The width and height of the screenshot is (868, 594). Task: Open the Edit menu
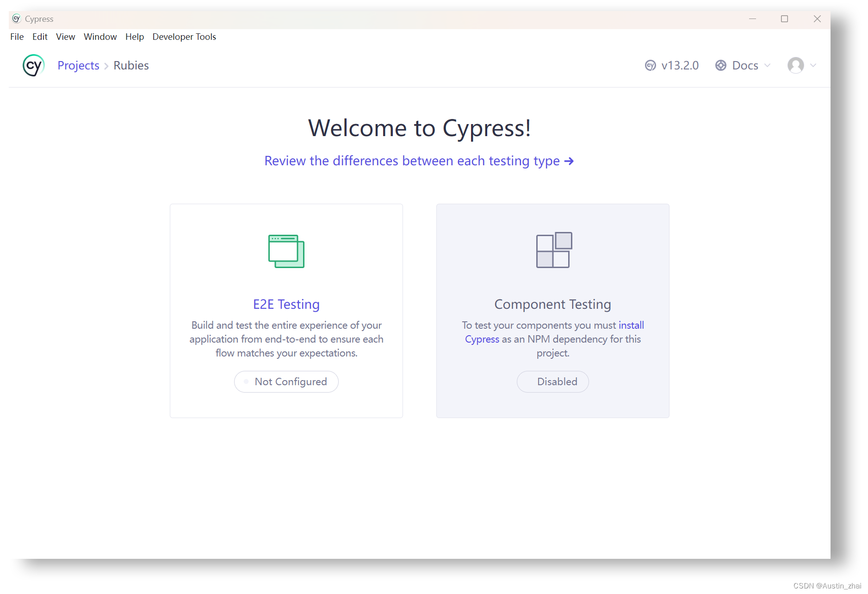[40, 37]
